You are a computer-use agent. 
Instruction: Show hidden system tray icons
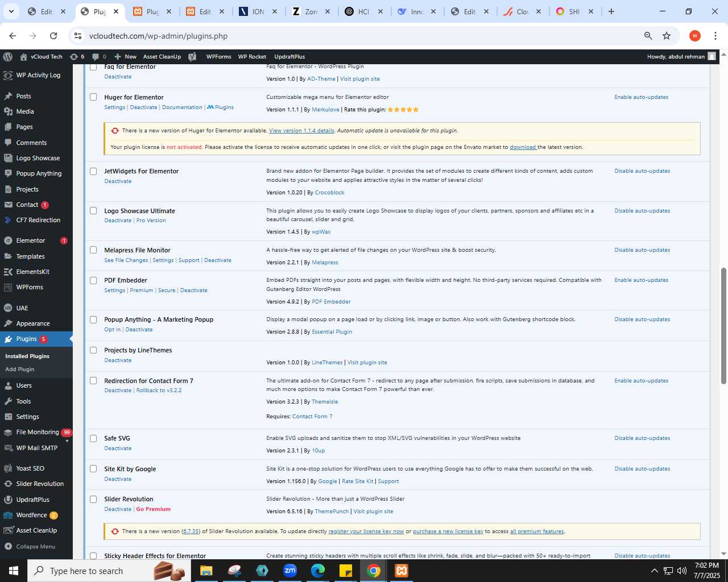(654, 571)
